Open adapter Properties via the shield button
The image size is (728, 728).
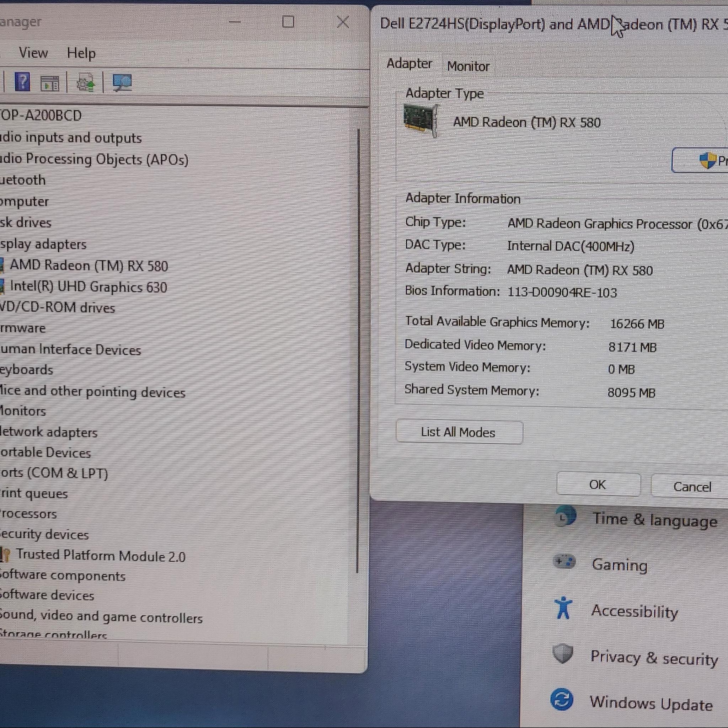coord(700,161)
